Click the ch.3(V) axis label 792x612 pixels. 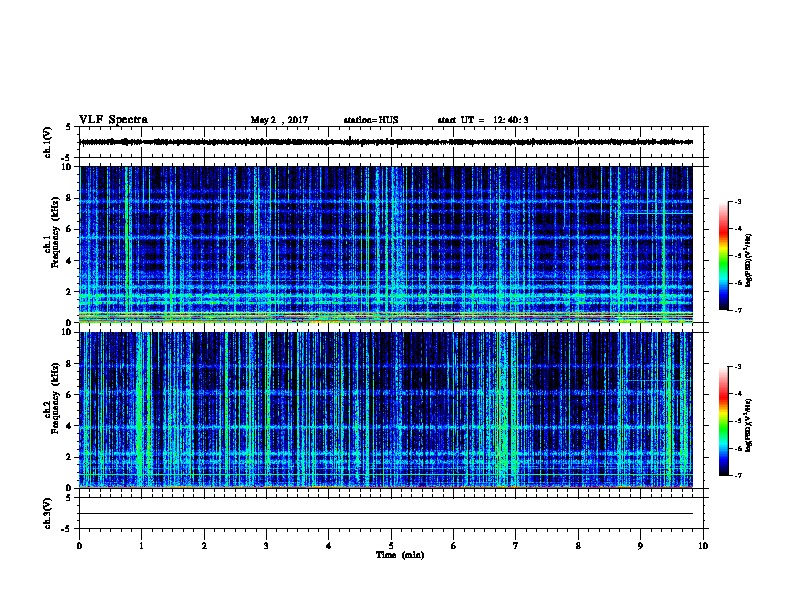[x=48, y=513]
